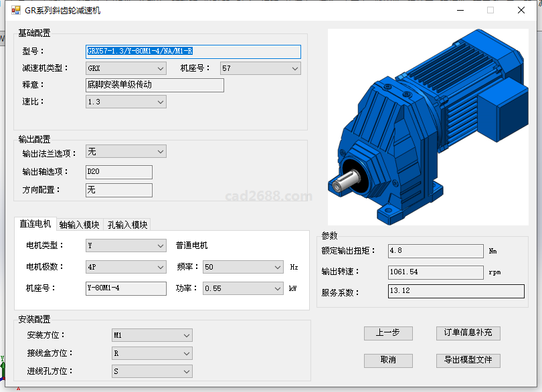The height and width of the screenshot is (392, 542).
Task: Expand the 功率 dropdown showing 0.55
Action: tap(243, 288)
